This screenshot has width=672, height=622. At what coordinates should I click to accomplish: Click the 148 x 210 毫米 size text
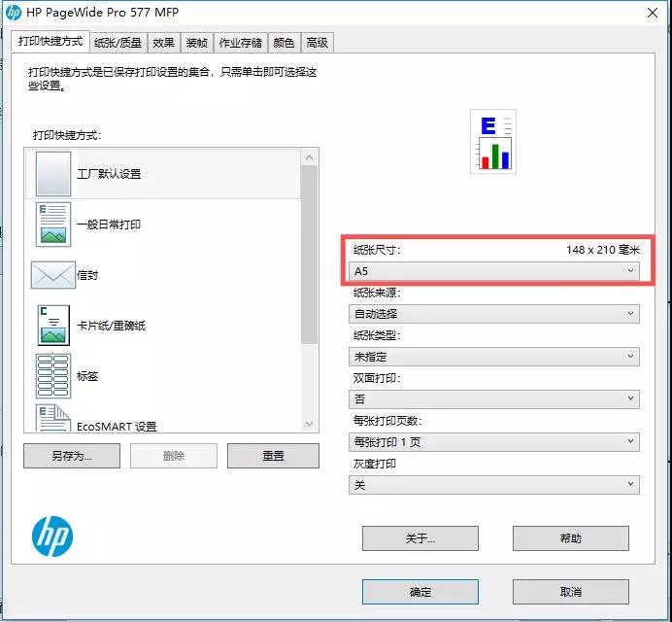[x=603, y=250]
